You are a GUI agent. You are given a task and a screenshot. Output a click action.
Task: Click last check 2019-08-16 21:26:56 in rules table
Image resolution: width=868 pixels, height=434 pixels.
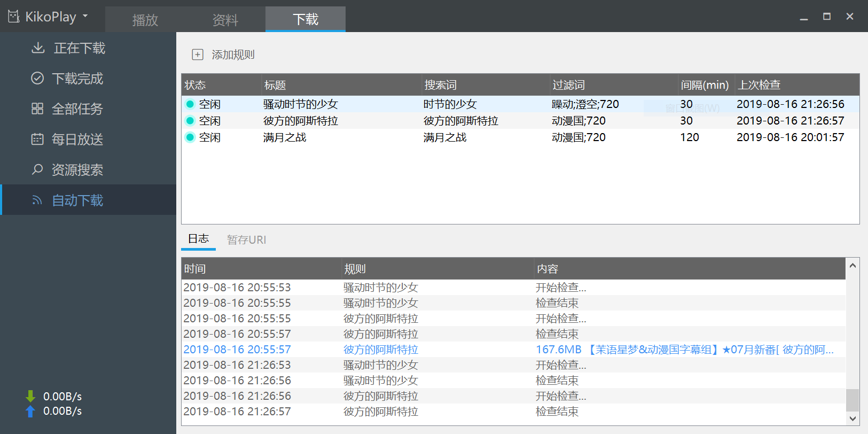(791, 104)
